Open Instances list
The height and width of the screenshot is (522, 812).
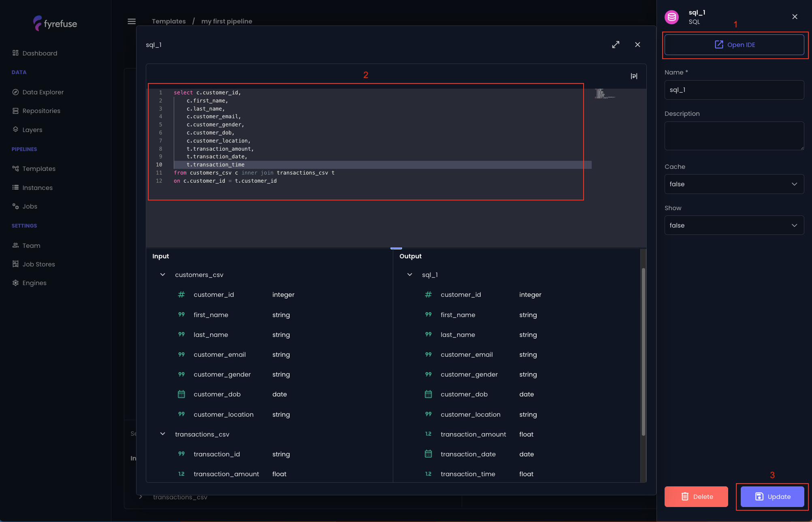point(32,187)
